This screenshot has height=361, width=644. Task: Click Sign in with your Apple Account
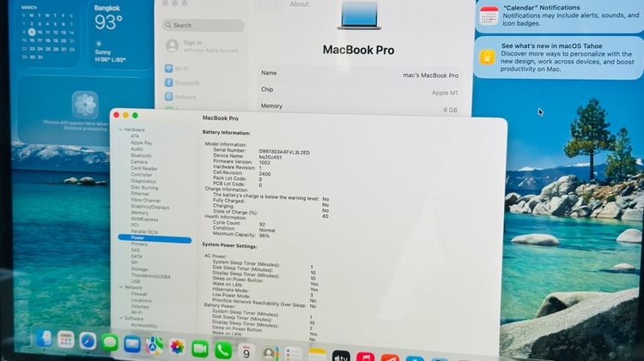(x=210, y=46)
